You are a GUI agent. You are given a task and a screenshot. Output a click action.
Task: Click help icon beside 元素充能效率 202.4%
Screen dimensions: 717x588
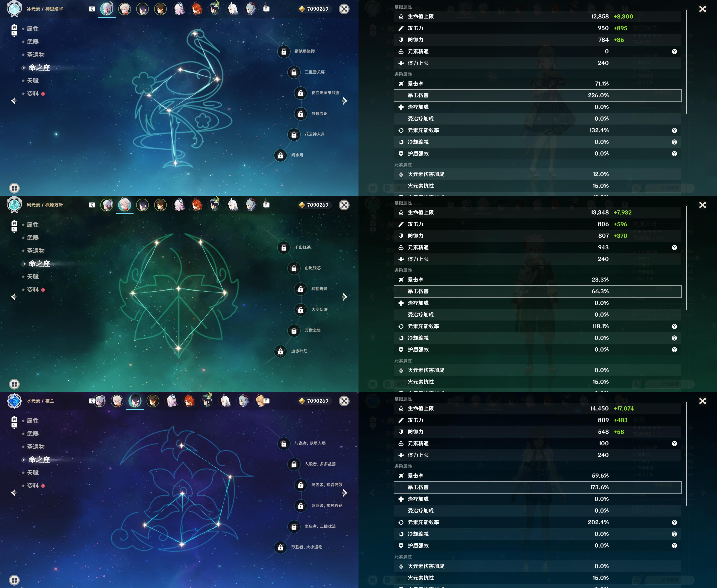coord(674,522)
